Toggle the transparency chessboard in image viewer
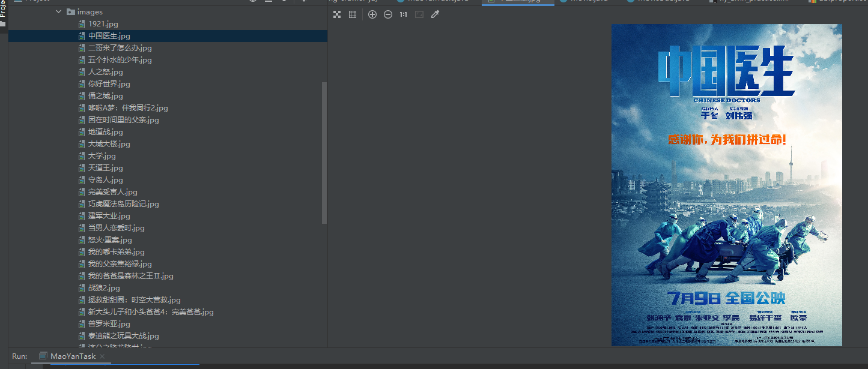The image size is (868, 369). pos(337,14)
